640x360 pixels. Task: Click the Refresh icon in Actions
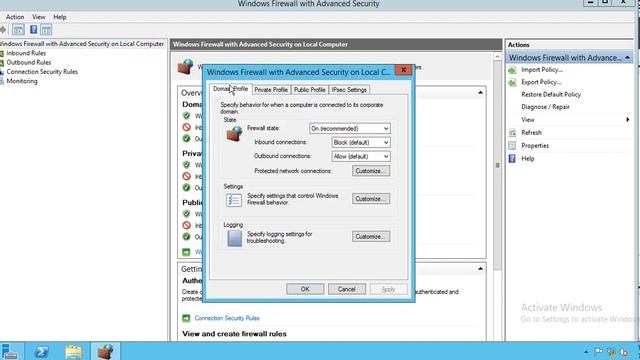[x=512, y=133]
